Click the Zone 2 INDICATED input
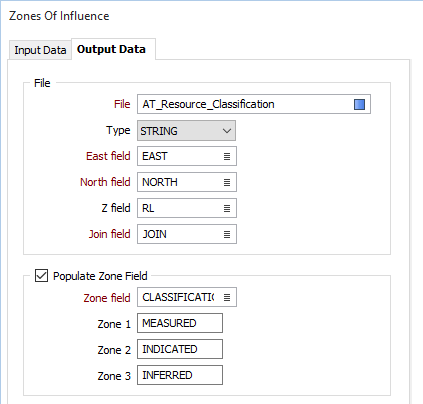Screen dimensions: 423x404 (180, 349)
